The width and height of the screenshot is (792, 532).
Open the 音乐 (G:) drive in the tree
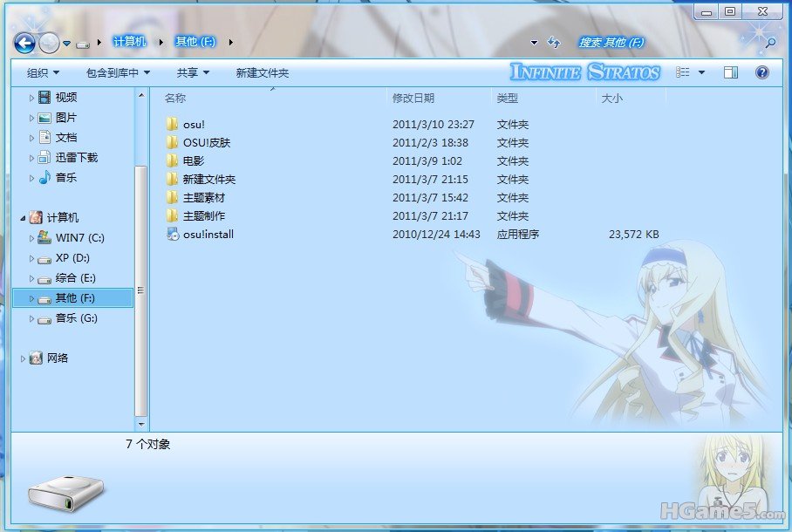pyautogui.click(x=76, y=318)
